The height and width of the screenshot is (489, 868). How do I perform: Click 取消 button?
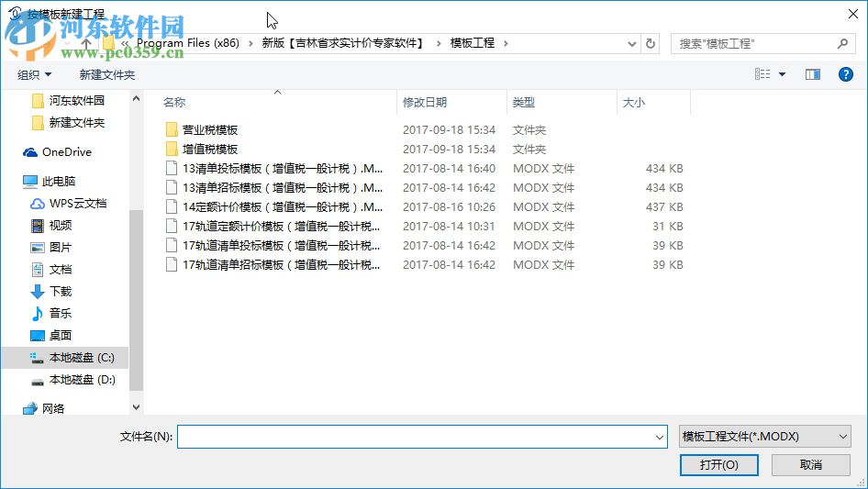tap(811, 464)
